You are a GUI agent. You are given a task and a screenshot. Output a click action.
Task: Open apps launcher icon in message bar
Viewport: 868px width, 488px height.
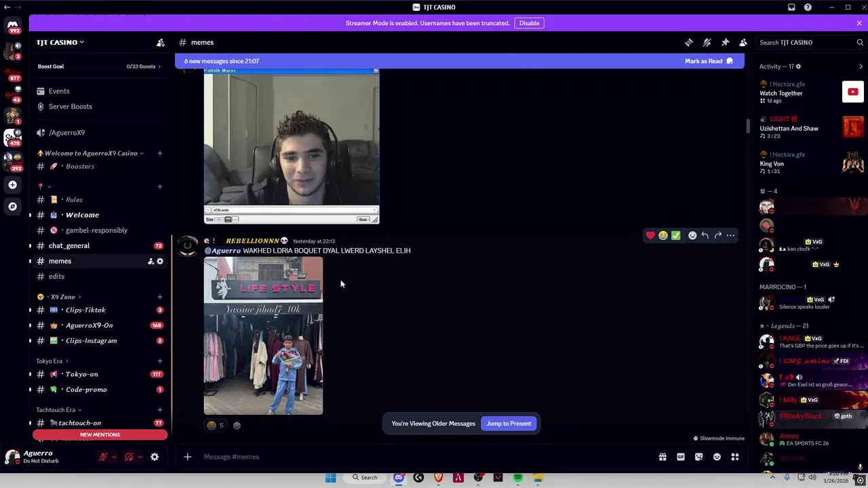(x=734, y=457)
